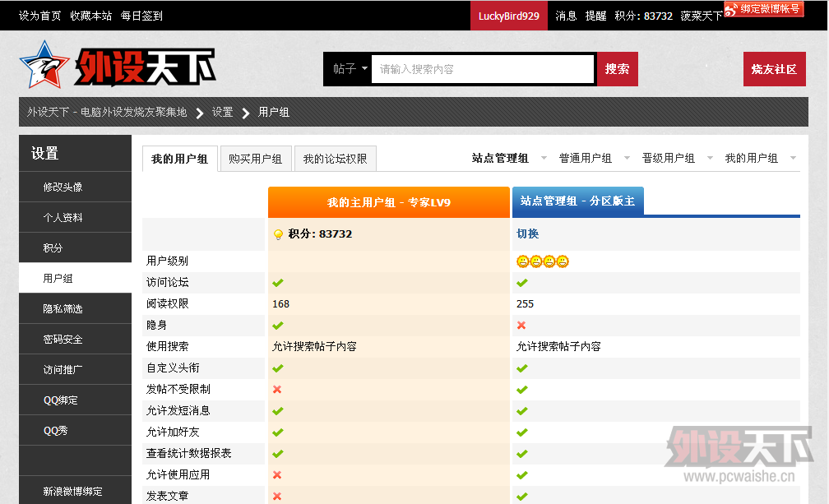Click 菠菜天下 in top bar
829x504 pixels.
[x=702, y=16]
